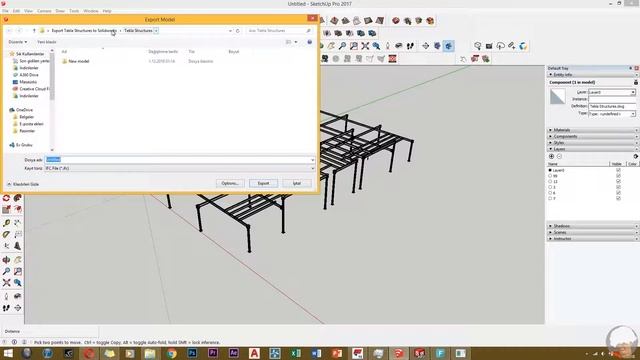Open the Layers details arrow menu

pos(636,156)
